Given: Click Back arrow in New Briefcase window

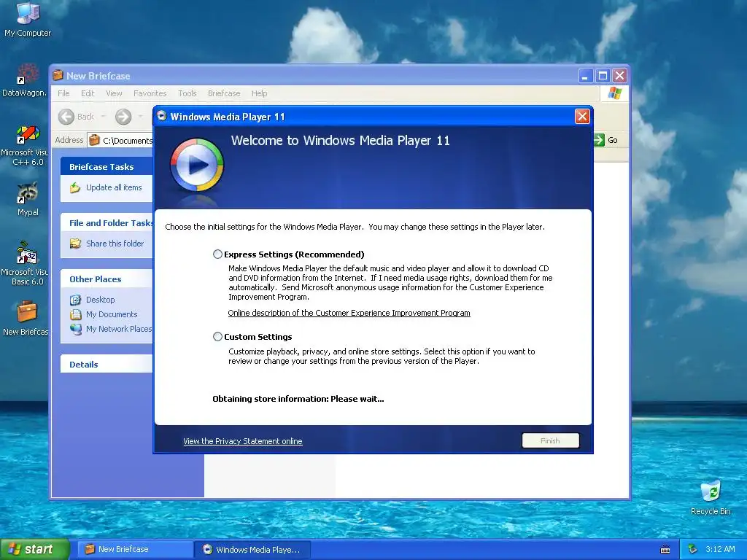Looking at the screenshot, I should tap(66, 117).
